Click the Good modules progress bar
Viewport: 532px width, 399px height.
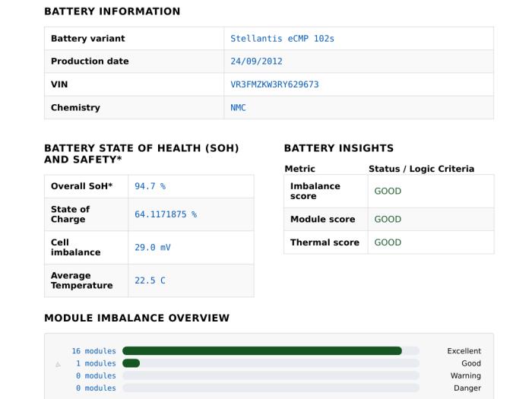point(271,363)
